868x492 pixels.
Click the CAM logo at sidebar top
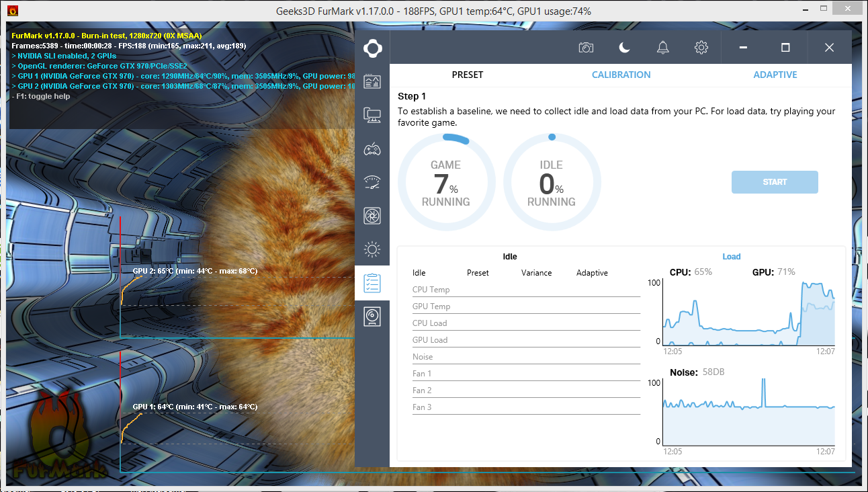(372, 48)
